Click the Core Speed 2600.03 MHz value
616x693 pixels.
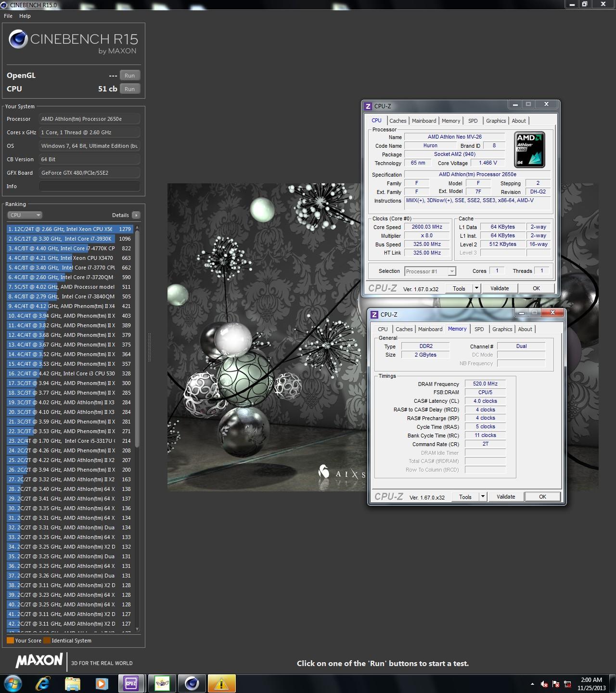point(427,227)
